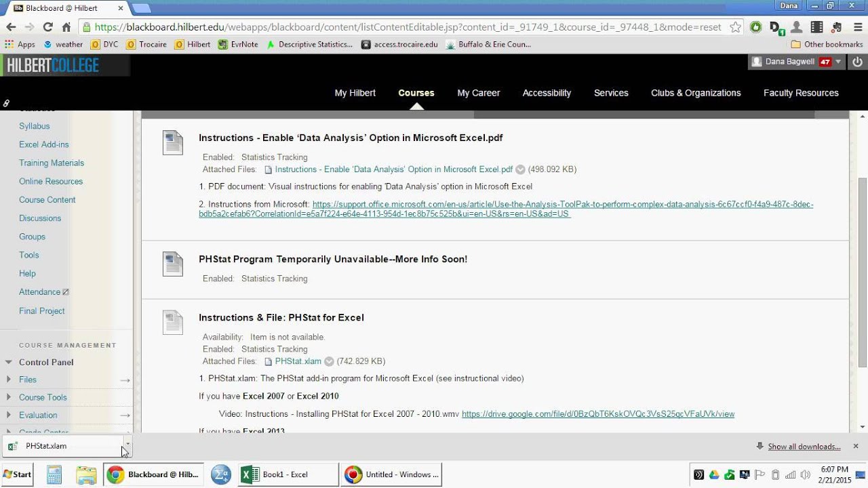Open PHStat.xlam download options arrow

click(x=127, y=446)
